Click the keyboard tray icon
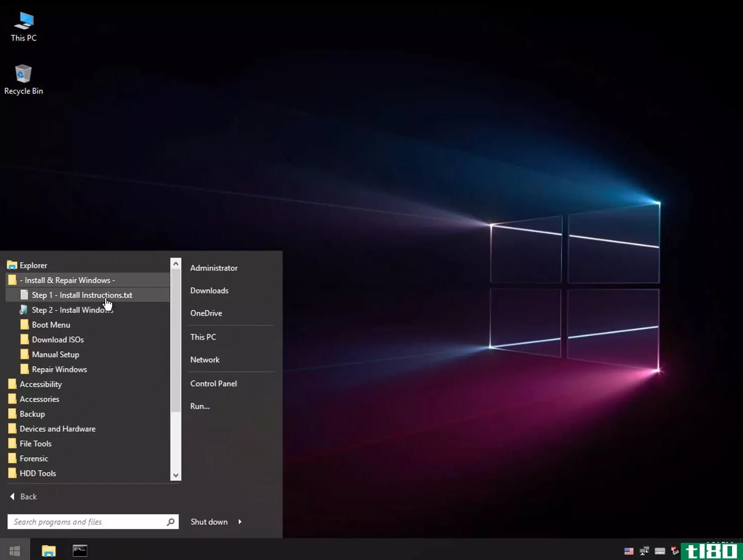The width and height of the screenshot is (743, 560). (x=660, y=551)
